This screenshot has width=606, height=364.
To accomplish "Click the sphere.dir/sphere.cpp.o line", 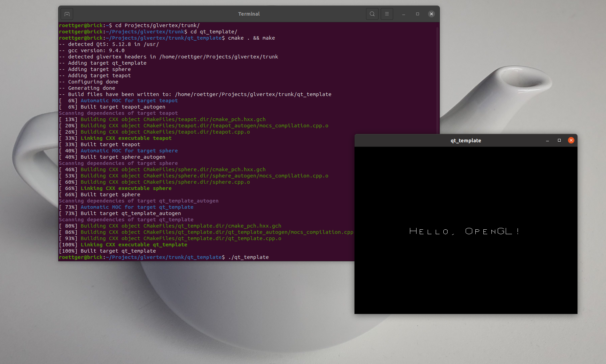I will coord(154,182).
